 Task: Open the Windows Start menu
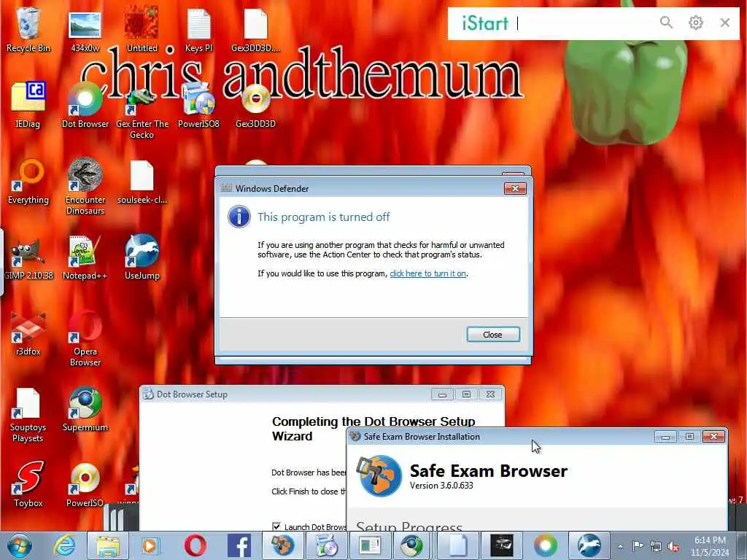(x=20, y=545)
